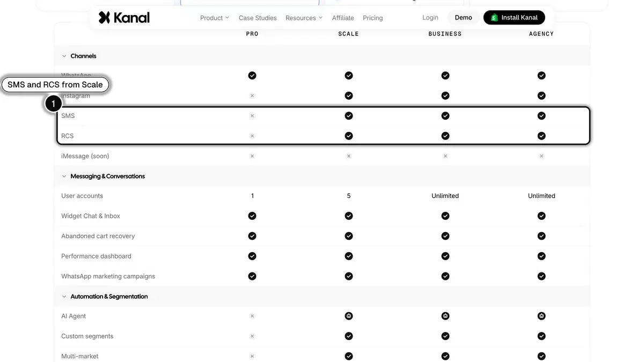Screen dimensions: 644x362
Task: Click the WhatsApp marketing campaigns label
Action: 108,276
